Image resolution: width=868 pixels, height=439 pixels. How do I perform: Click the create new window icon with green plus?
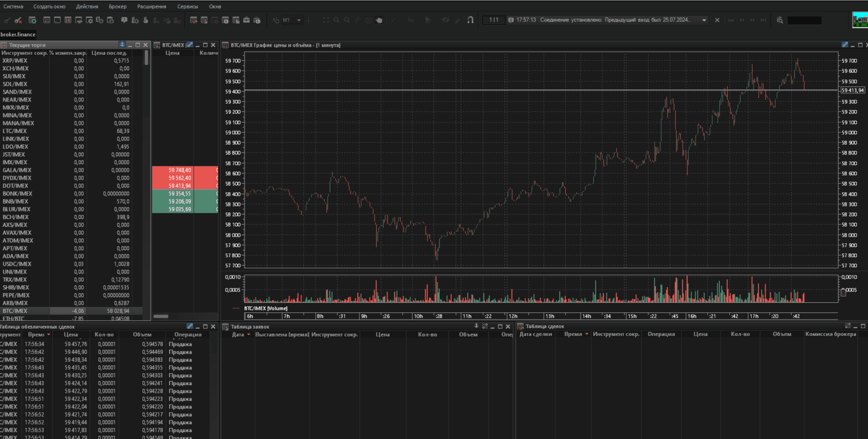point(32,20)
